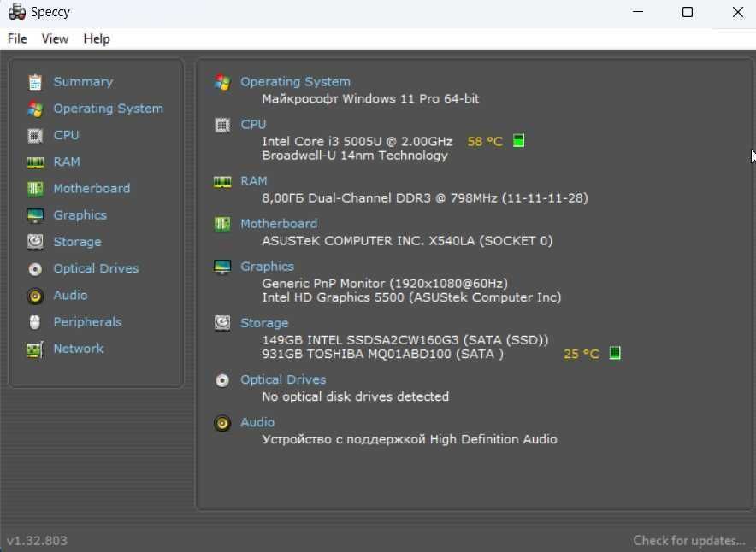
Task: Click the High Definition Audio device text
Action: (410, 439)
